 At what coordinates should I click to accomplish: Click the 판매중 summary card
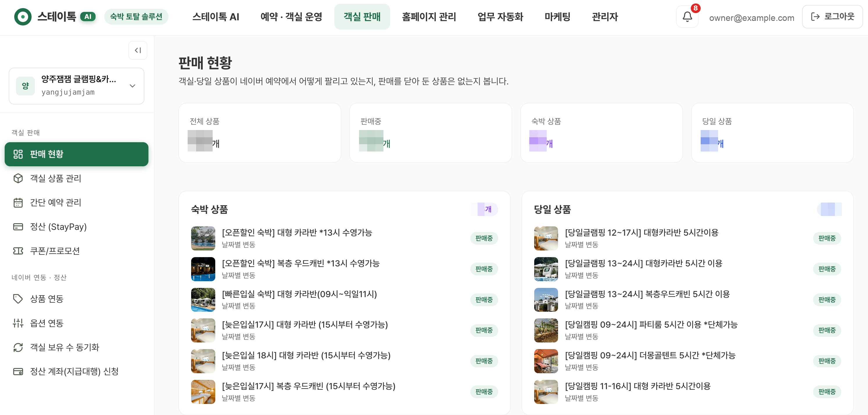(430, 133)
